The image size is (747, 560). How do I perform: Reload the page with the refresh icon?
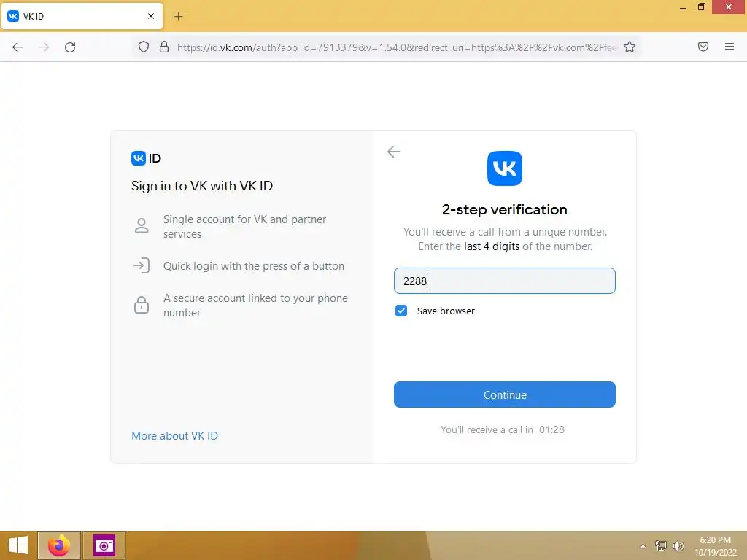pos(70,47)
